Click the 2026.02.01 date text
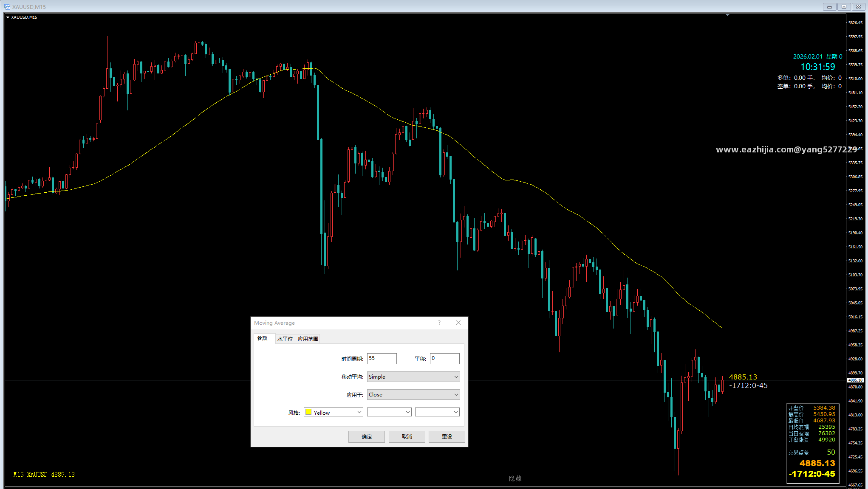Image resolution: width=868 pixels, height=489 pixels. (x=807, y=56)
